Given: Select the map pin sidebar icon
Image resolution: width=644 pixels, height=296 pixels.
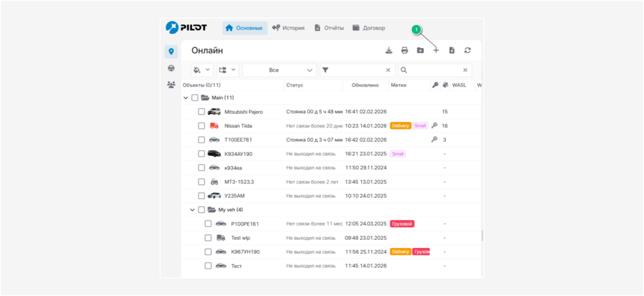Looking at the screenshot, I should coord(171,51).
